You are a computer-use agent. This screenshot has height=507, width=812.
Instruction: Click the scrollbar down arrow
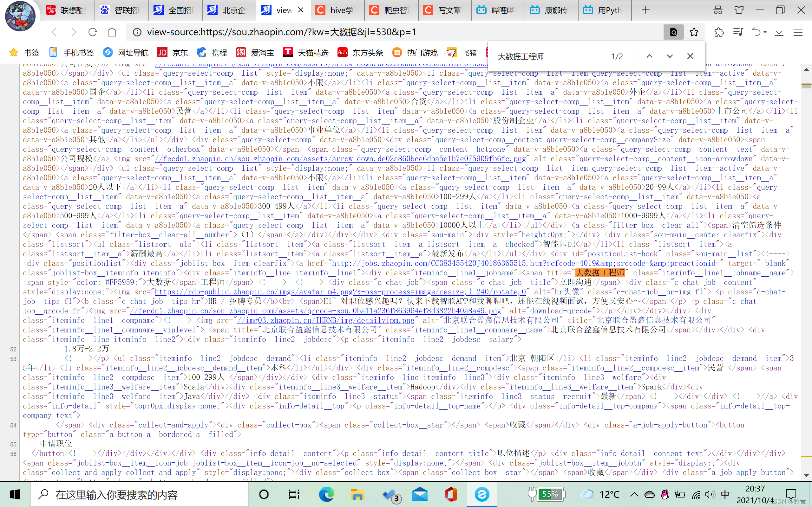(806, 476)
